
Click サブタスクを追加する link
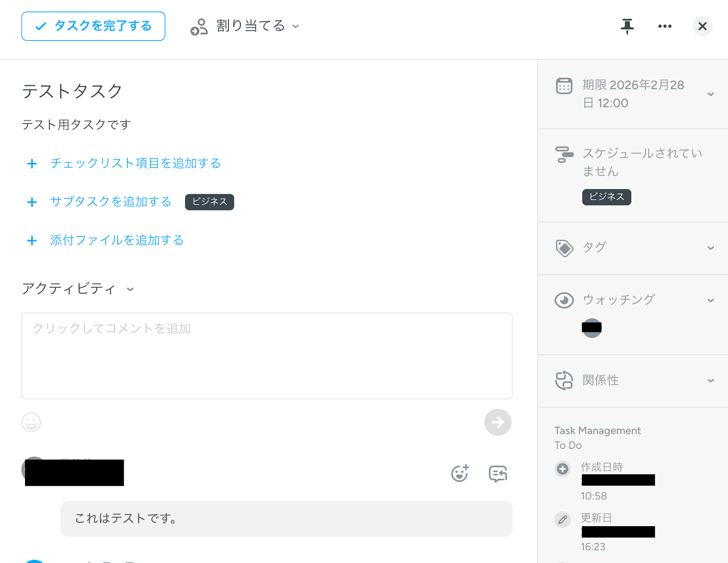[x=111, y=201]
